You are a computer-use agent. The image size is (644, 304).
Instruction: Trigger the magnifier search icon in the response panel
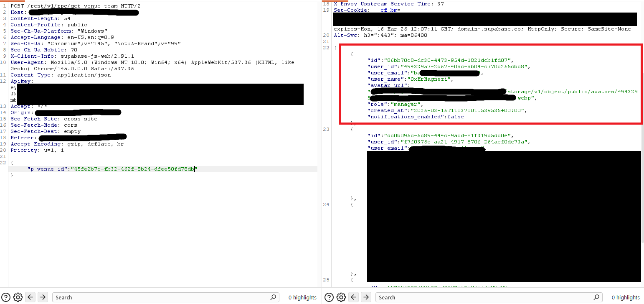click(x=597, y=297)
